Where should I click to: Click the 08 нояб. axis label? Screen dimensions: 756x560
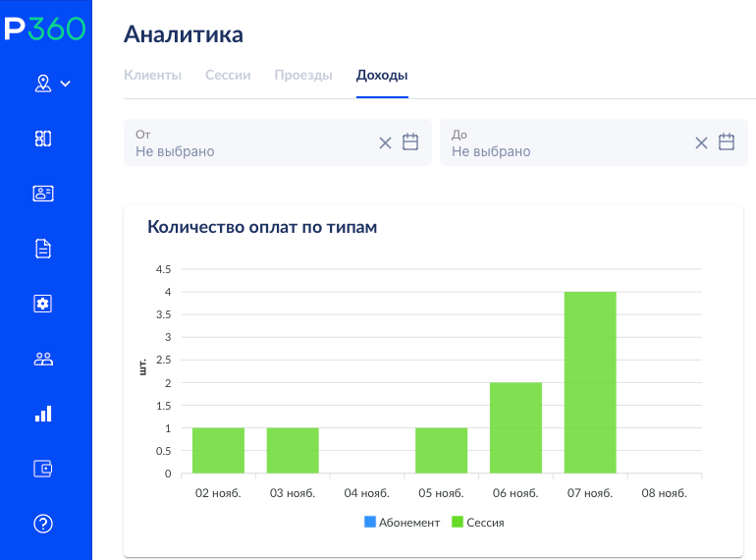tap(664, 493)
